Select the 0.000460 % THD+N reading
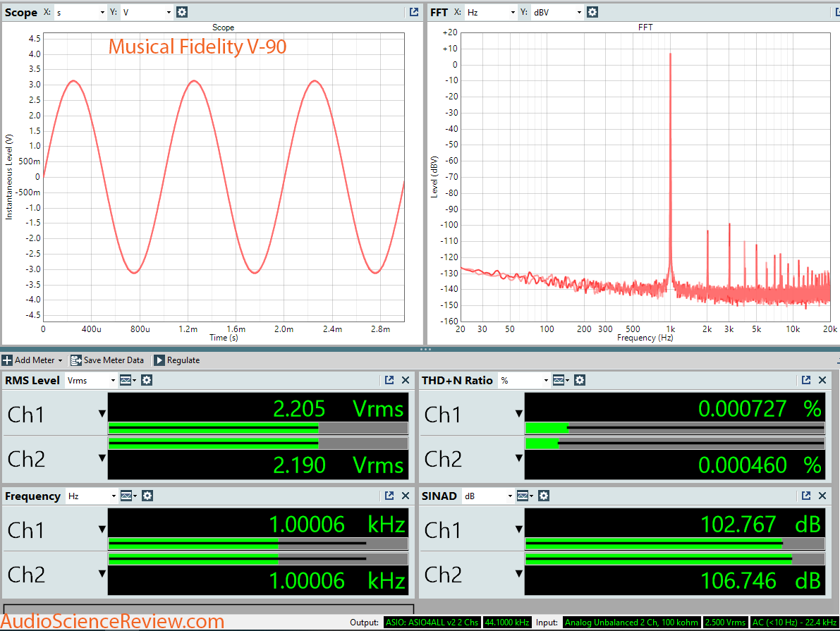Image resolution: width=840 pixels, height=631 pixels. point(760,465)
